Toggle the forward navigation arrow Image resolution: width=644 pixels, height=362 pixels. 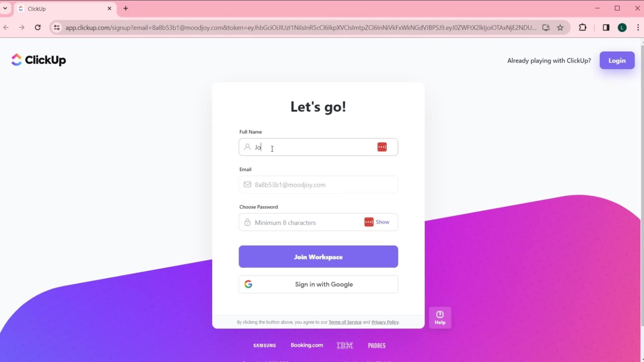22,27
